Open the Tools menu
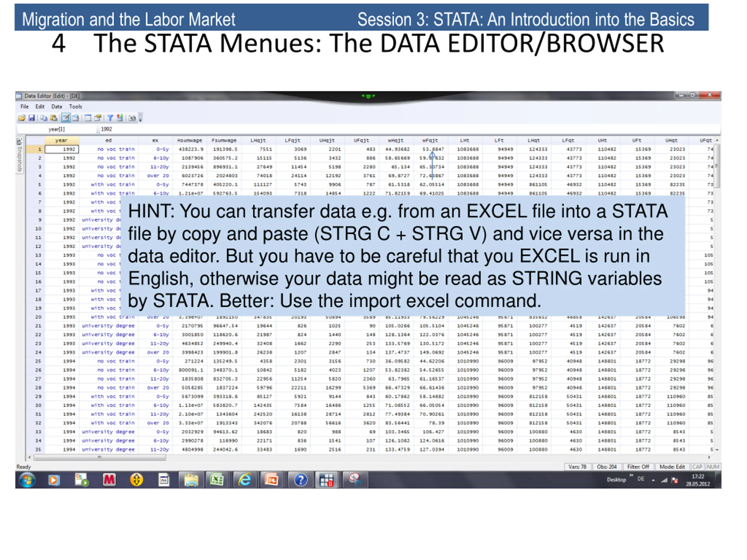 [x=76, y=107]
